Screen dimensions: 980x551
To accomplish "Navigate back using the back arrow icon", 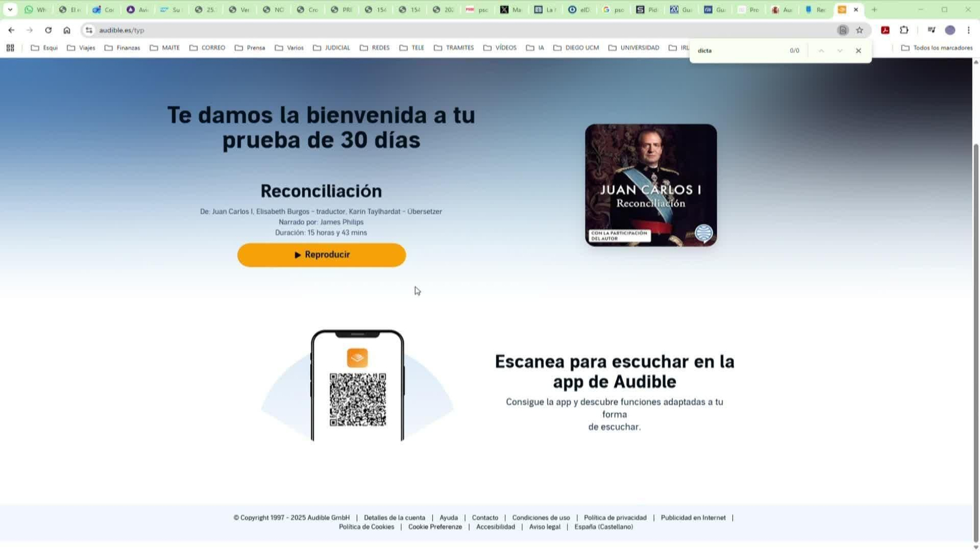I will (11, 29).
